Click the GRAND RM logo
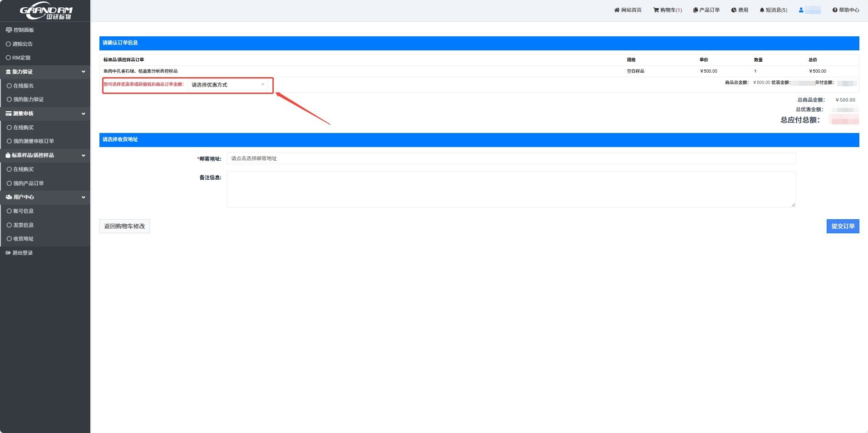Image resolution: width=868 pixels, height=433 pixels. [x=46, y=11]
